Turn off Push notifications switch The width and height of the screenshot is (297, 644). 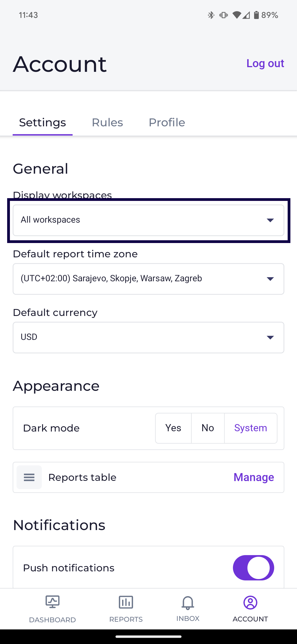253,568
